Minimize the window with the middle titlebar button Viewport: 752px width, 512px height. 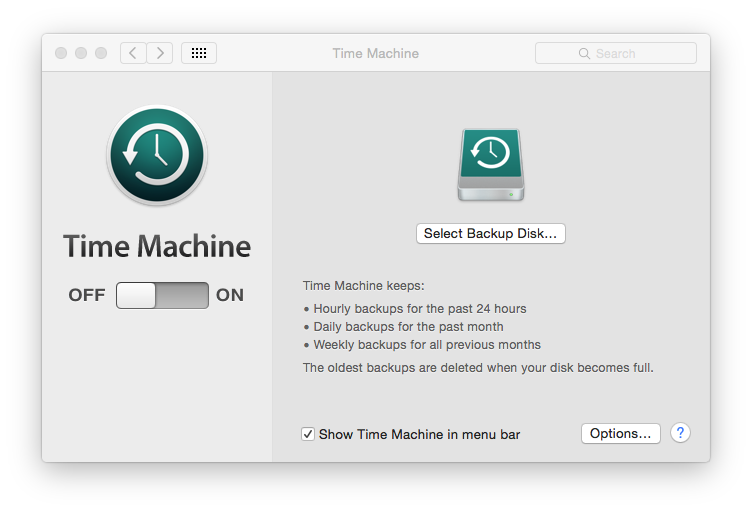tap(81, 53)
